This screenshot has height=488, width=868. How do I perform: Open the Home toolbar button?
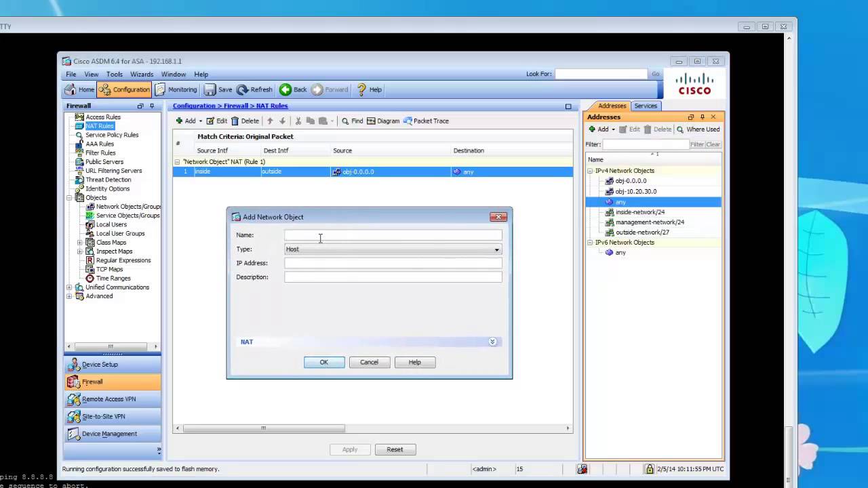[x=79, y=89]
